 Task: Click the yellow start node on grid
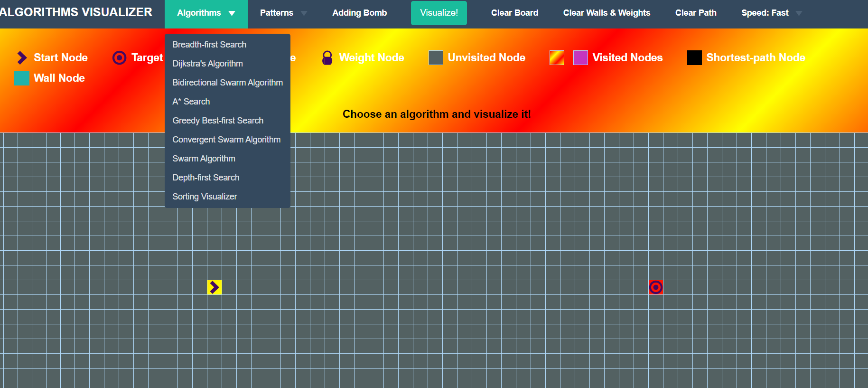215,287
